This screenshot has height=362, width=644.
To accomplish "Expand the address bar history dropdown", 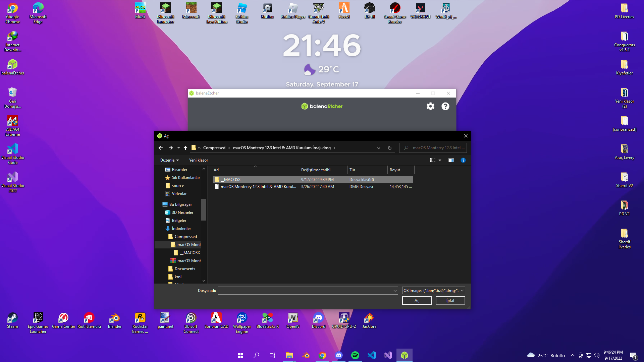I will click(378, 148).
